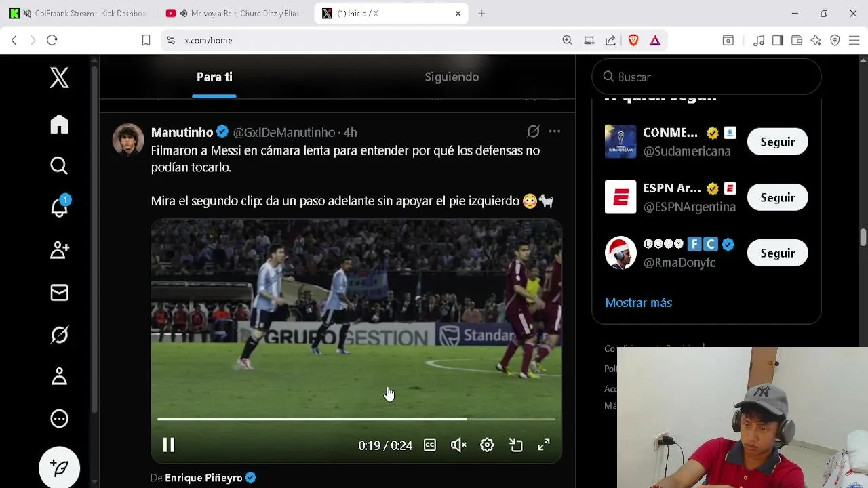This screenshot has height=488, width=868.
Task: Toggle video closed captions
Action: tap(430, 445)
